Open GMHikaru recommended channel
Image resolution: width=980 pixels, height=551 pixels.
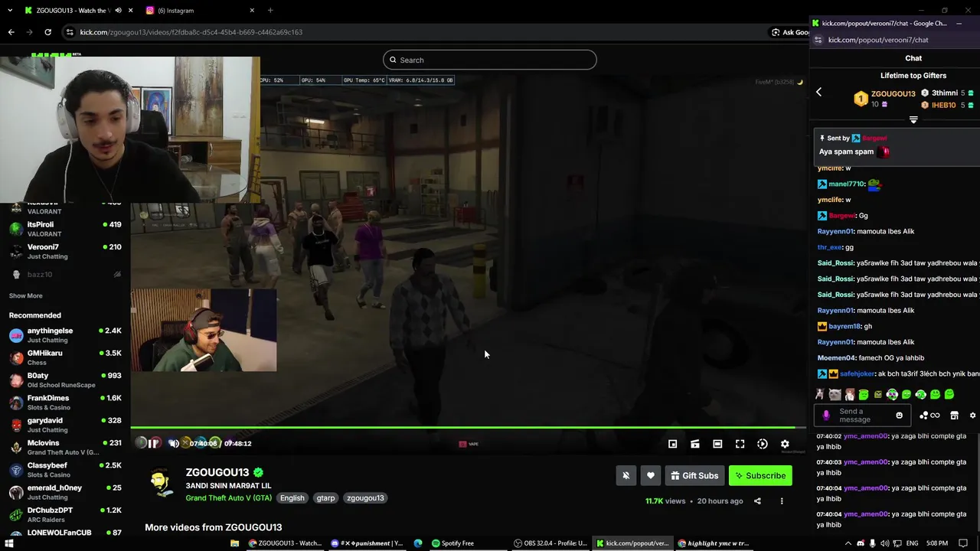[65, 357]
